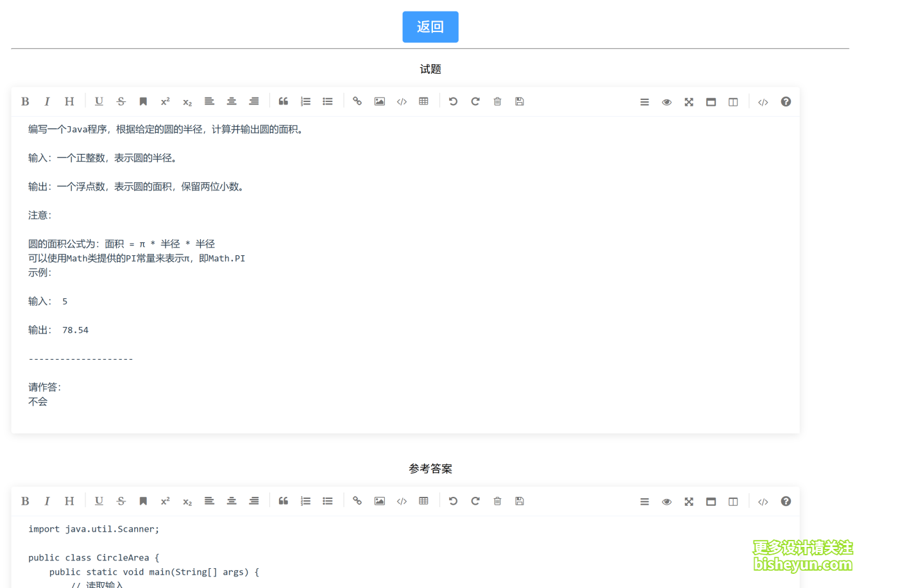Insert a link in 参考答案 editor
Screen dimensions: 898x588
[357, 501]
